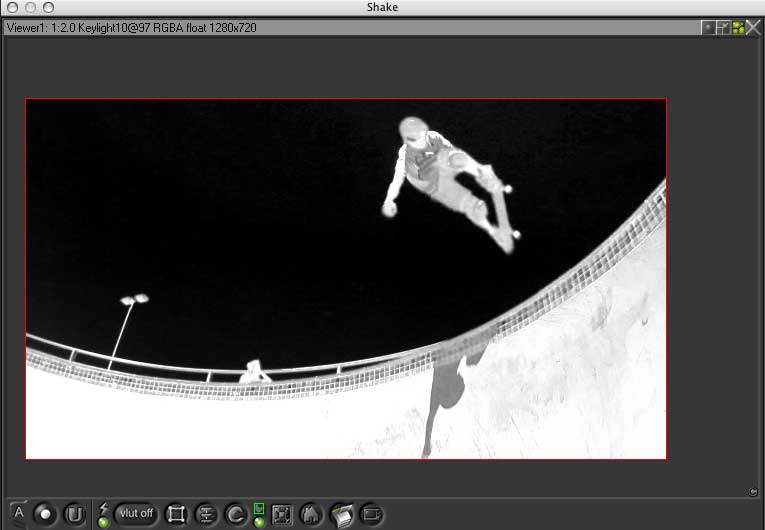765x530 pixels.
Task: Click the gray dot icon in viewer title bar
Action: 708,28
